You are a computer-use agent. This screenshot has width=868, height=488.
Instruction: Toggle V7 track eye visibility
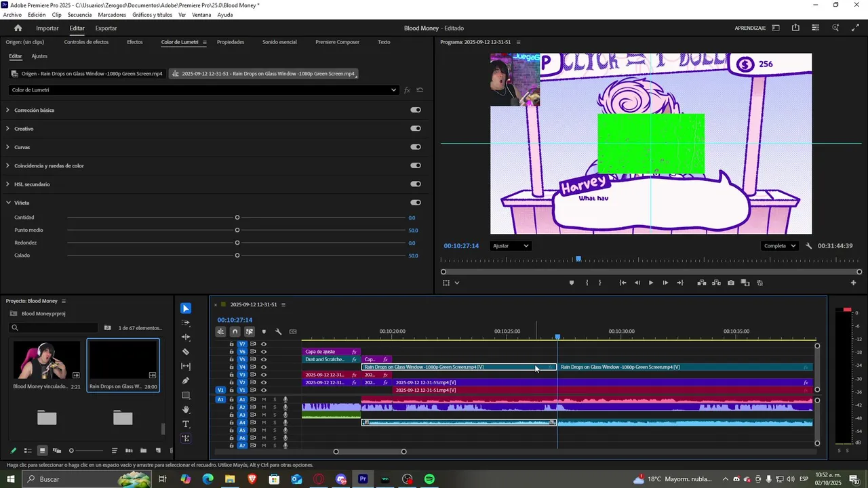pos(264,344)
